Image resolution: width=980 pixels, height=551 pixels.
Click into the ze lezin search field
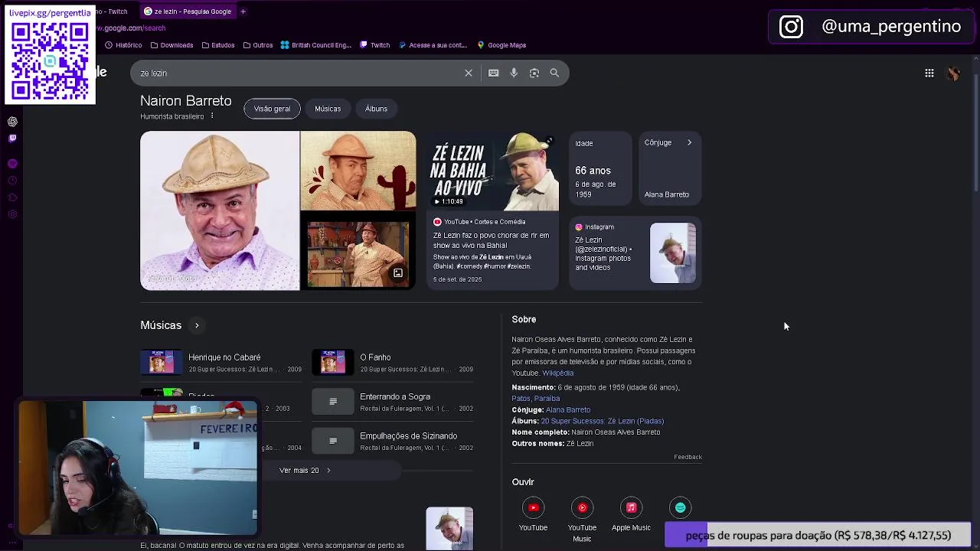tap(299, 73)
